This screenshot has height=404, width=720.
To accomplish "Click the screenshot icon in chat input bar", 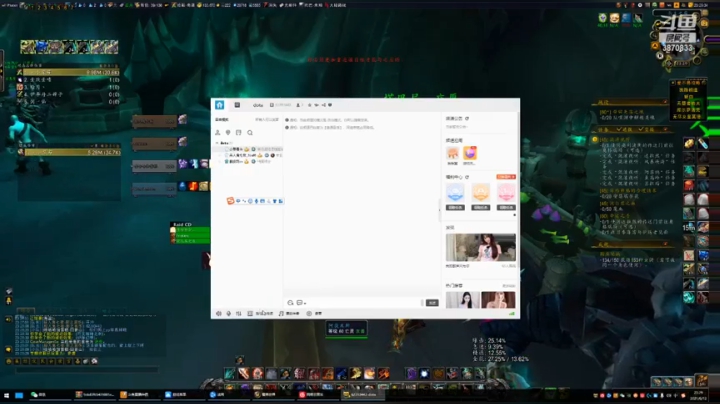I will click(299, 303).
